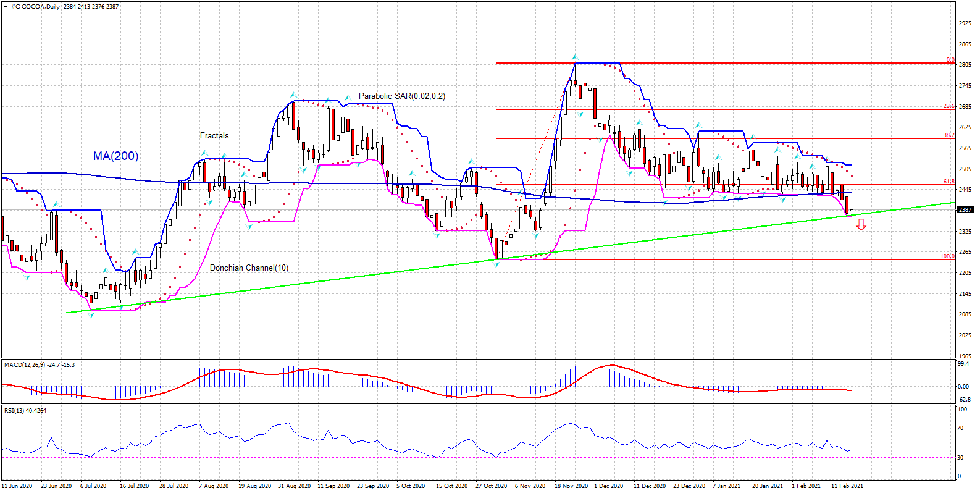
Task: Click the RSI 70 level axis label
Action: tap(960, 428)
